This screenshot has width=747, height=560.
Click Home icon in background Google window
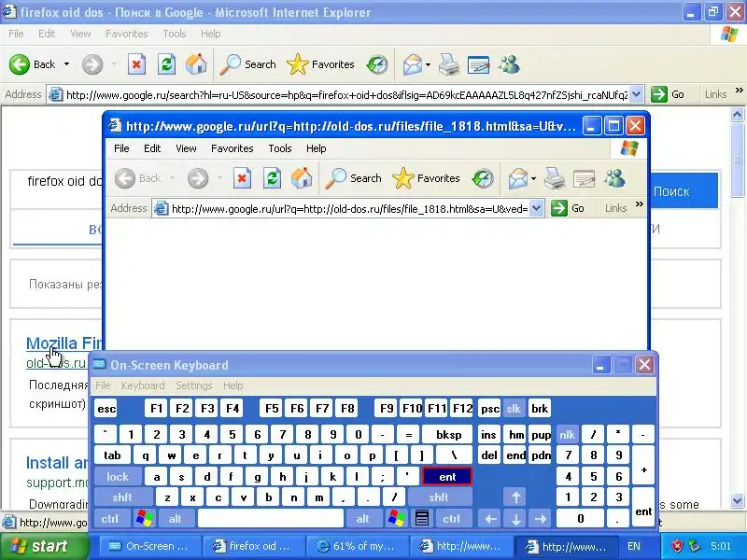point(196,64)
